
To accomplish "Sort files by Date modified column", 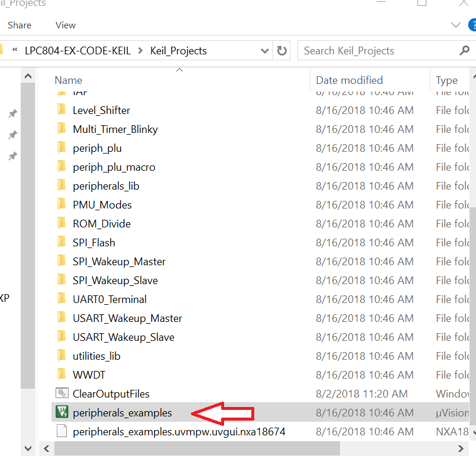I will [x=349, y=80].
